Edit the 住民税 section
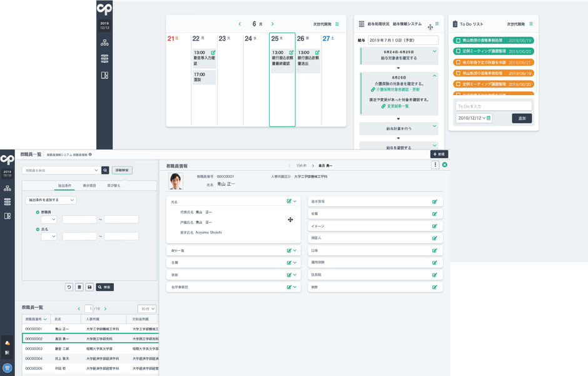This screenshot has width=588, height=376. click(x=434, y=275)
